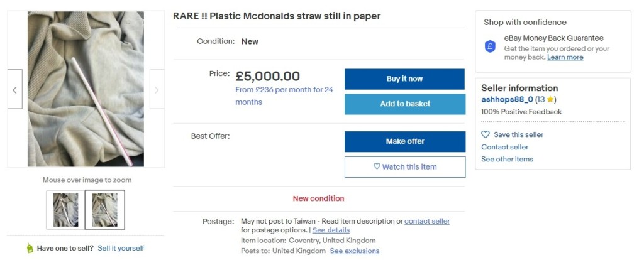Expand the See exclusions postage link
644x260 pixels.
[x=355, y=251]
